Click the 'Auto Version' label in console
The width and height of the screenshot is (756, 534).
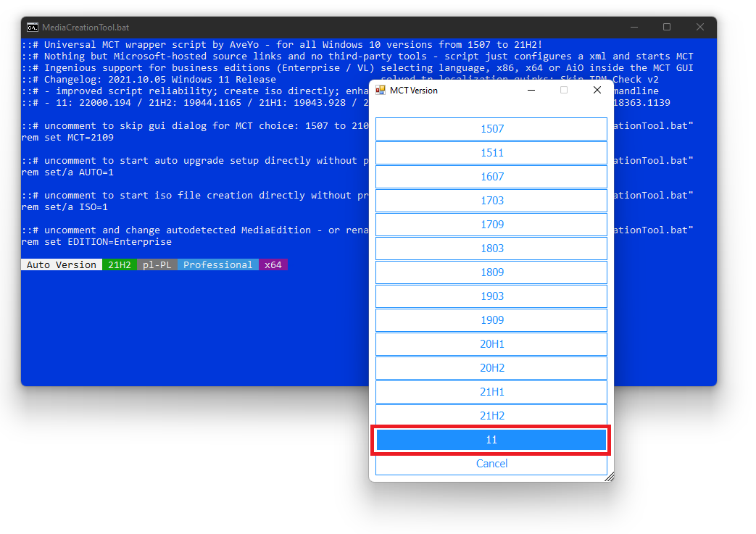(x=61, y=265)
